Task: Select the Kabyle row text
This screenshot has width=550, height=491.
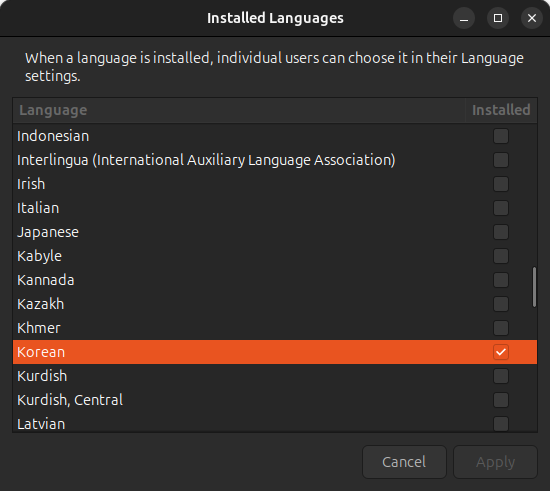Action: coord(39,256)
